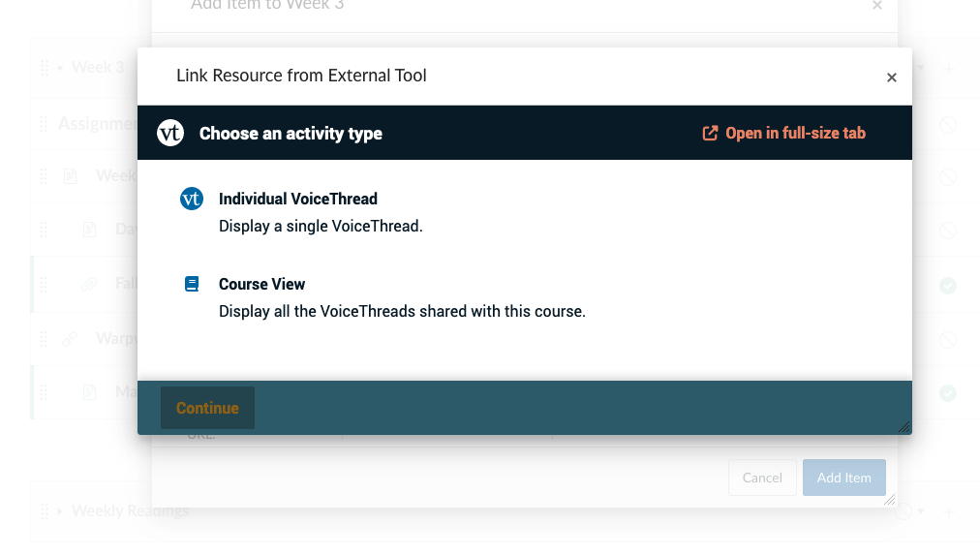Grab the Add Item dialog resize handle
Viewport: 980px width, 556px height.
click(x=889, y=499)
